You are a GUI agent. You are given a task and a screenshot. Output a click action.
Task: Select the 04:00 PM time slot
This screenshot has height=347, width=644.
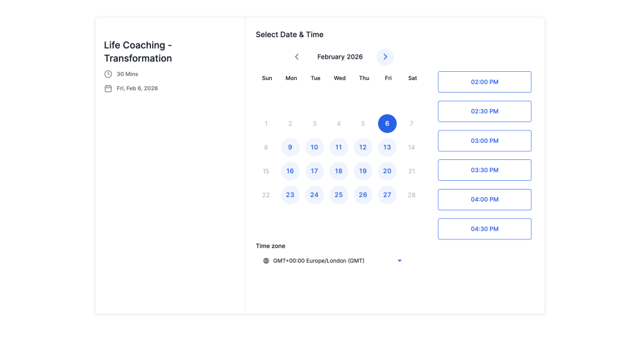pyautogui.click(x=484, y=200)
